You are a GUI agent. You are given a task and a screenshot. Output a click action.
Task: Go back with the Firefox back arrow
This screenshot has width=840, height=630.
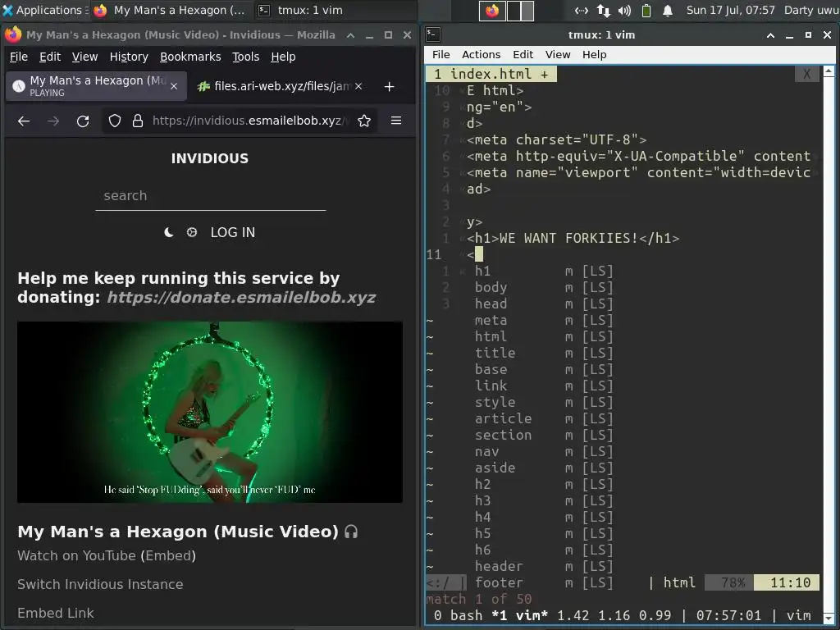24,121
